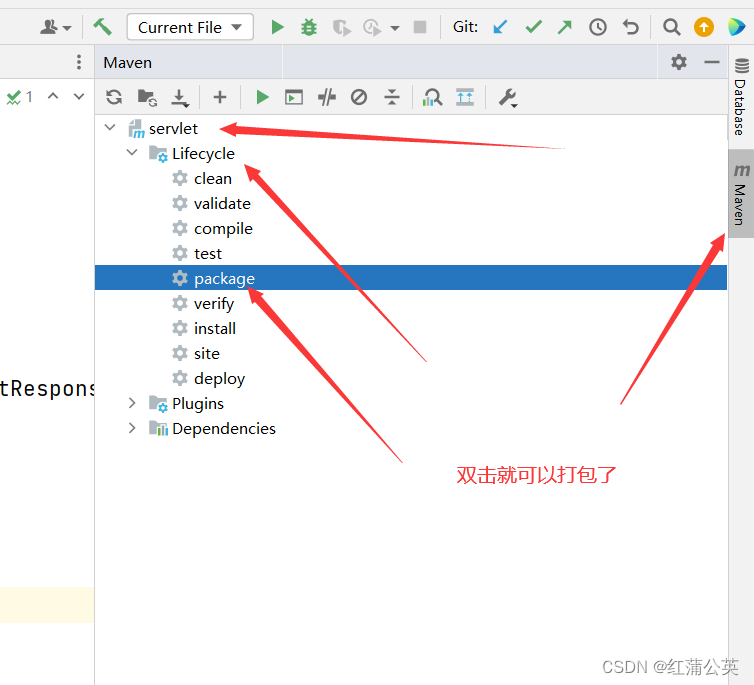Screen dimensions: 754x685
Task: Collapse all Maven tree nodes
Action: 392,97
